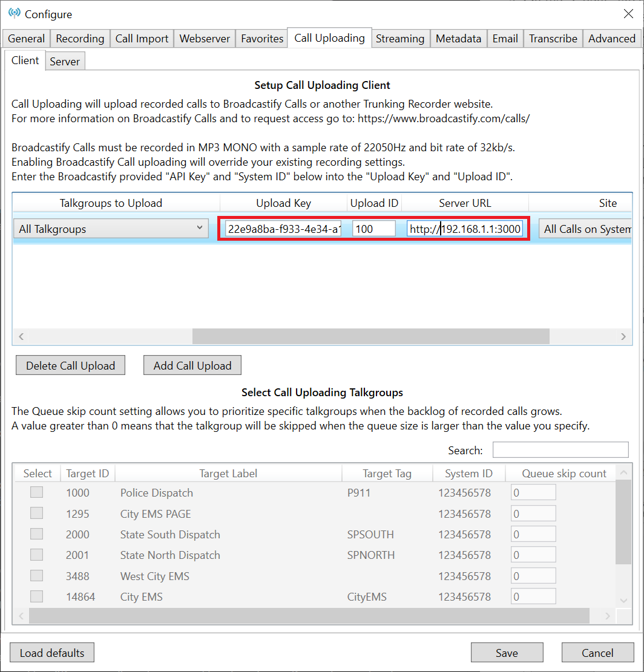Screen dimensions: 644x672
Task: Select the CityEMS target tag cell
Action: [x=367, y=596]
